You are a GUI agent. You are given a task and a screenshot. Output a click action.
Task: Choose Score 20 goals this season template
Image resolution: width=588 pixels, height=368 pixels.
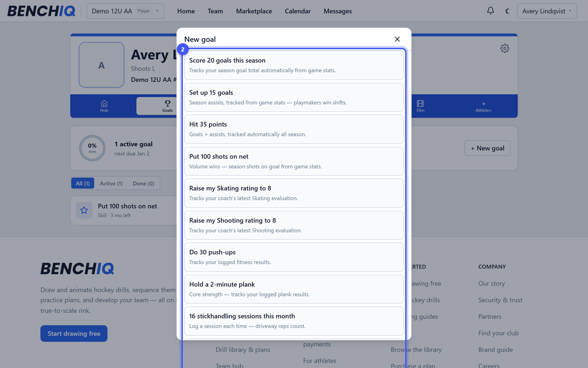(x=294, y=65)
